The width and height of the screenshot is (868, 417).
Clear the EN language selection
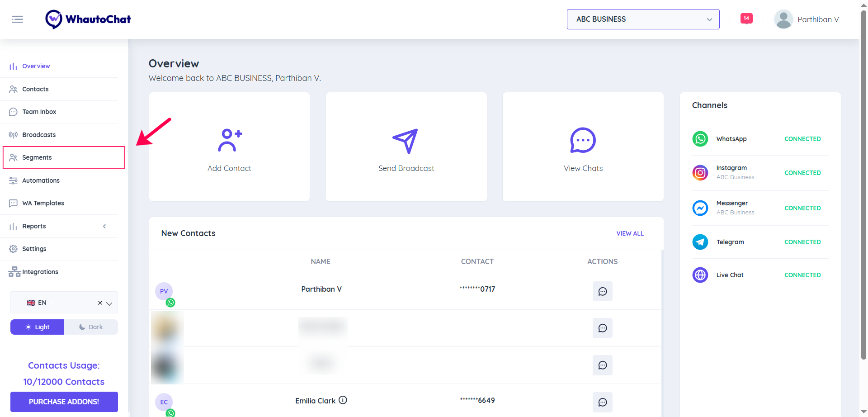(100, 303)
